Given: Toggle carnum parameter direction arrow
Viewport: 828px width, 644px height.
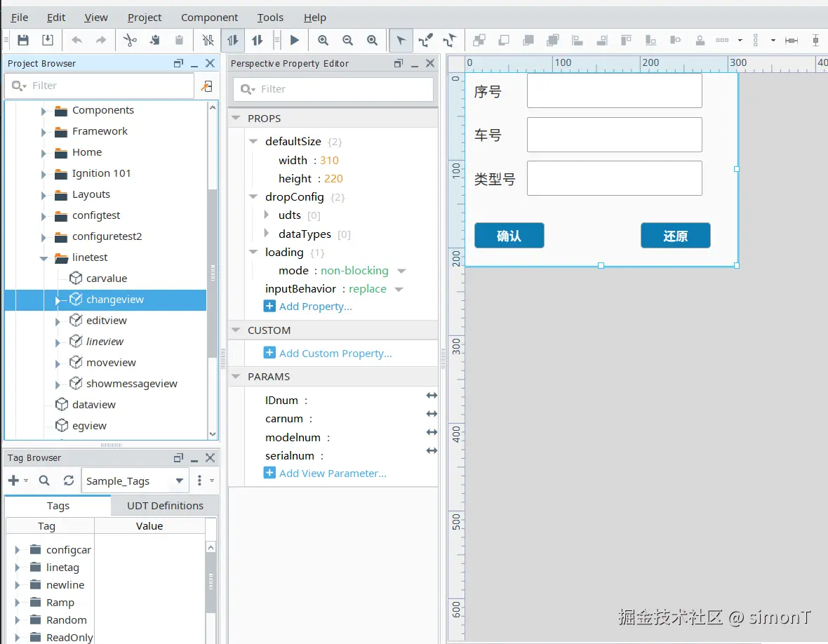Looking at the screenshot, I should (432, 414).
